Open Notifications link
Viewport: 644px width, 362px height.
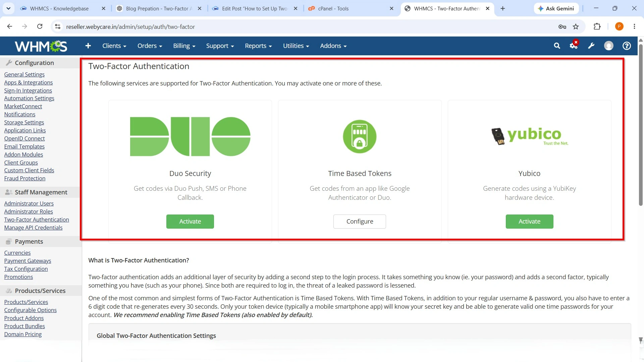(x=20, y=114)
